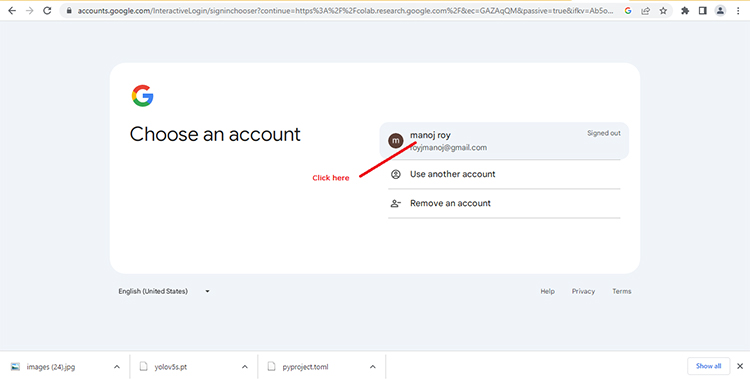Viewport: 750px width, 379px height.
Task: Click Use another account
Action: pyautogui.click(x=504, y=174)
